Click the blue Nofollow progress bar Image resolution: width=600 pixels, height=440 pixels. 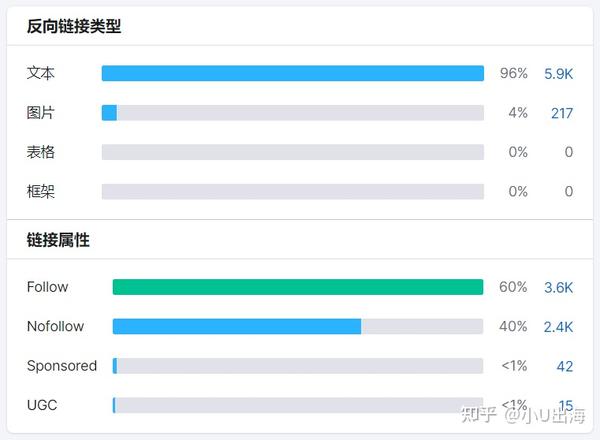[237, 326]
